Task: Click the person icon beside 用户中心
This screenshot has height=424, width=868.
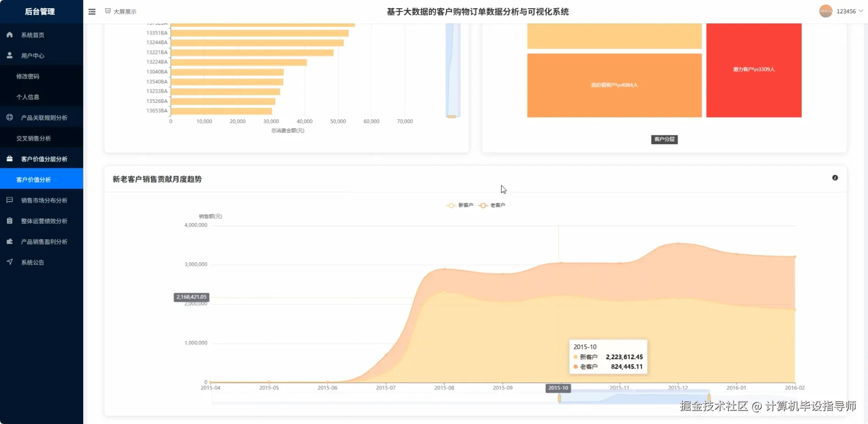Action: pos(10,55)
